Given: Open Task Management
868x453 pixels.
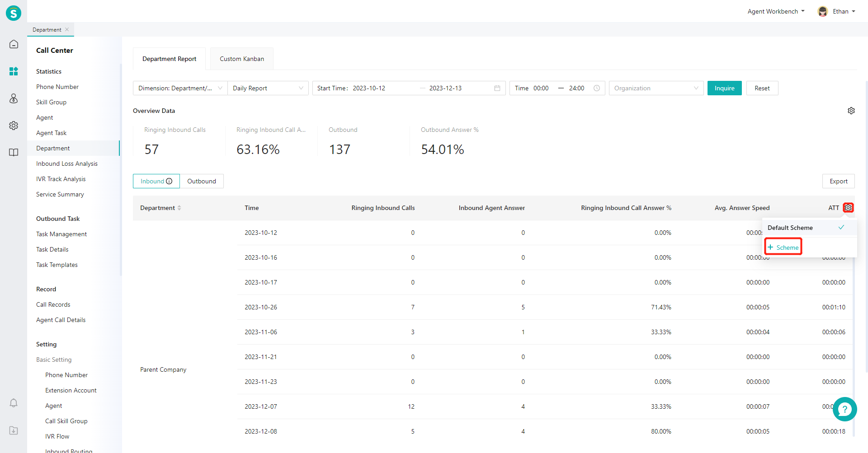Looking at the screenshot, I should (61, 234).
